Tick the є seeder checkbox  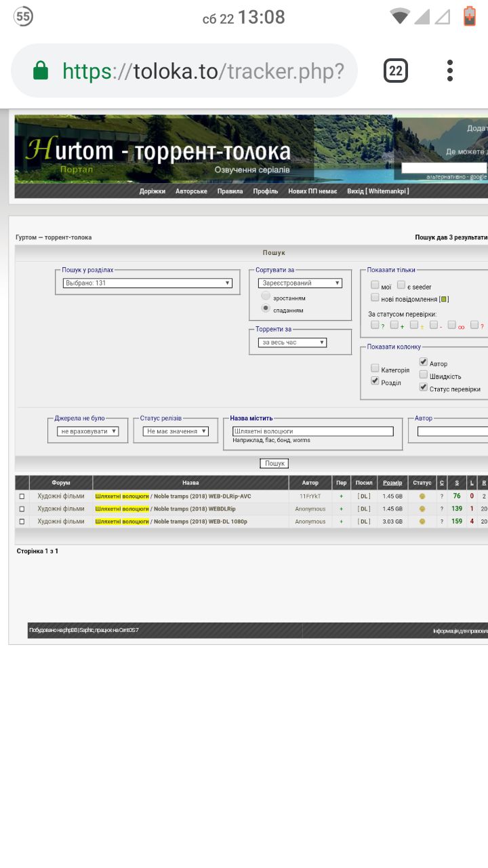point(401,285)
